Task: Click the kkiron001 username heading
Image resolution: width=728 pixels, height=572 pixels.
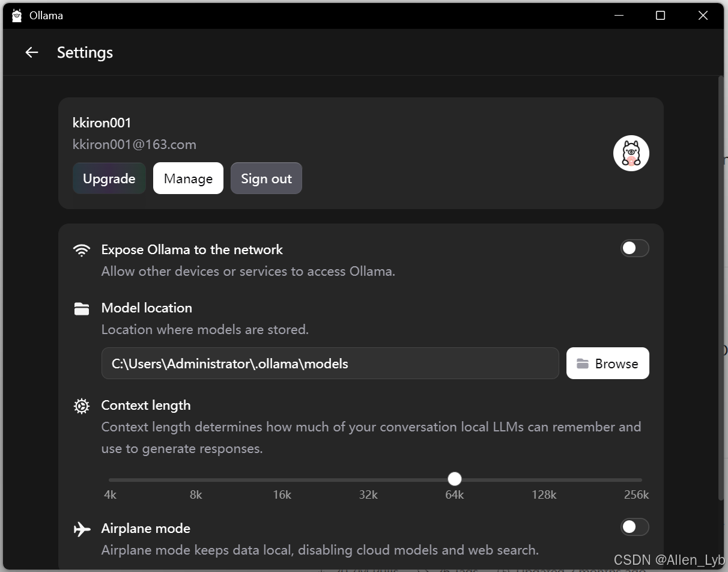Action: click(x=102, y=123)
